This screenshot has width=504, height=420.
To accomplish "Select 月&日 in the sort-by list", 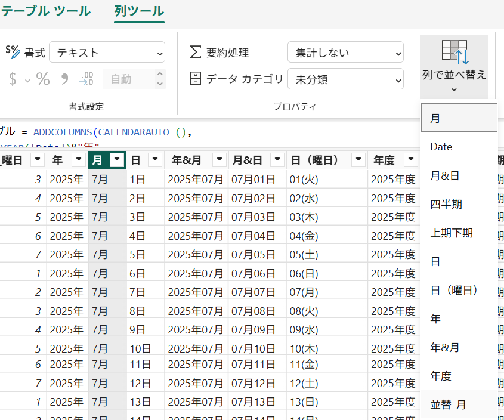I will 459,175.
